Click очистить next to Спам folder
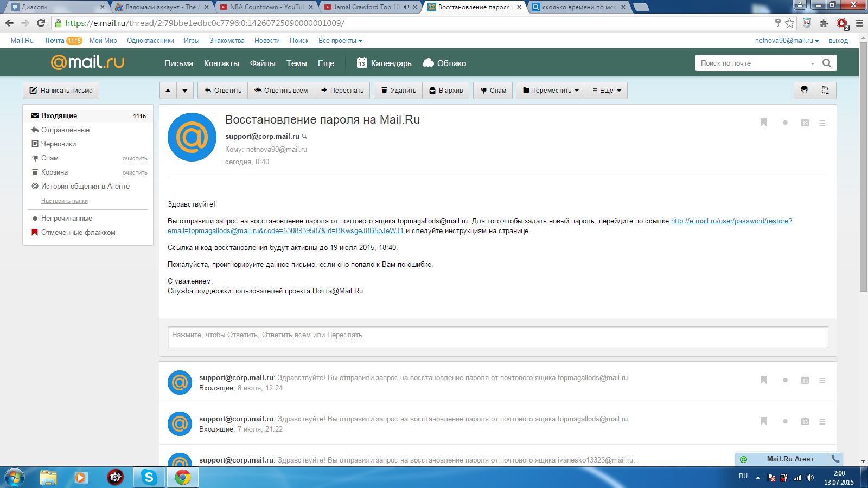Screen dimensions: 868x488 tap(135, 159)
